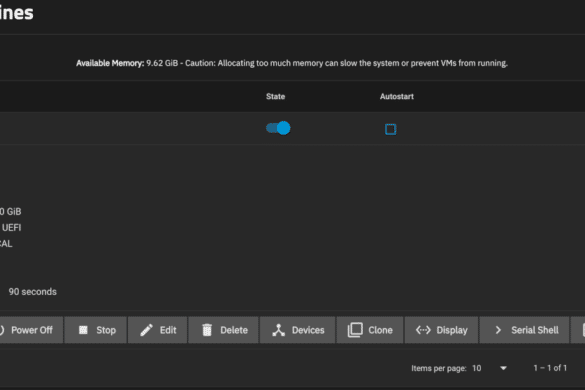Click the Edit pencil icon

[x=146, y=330]
